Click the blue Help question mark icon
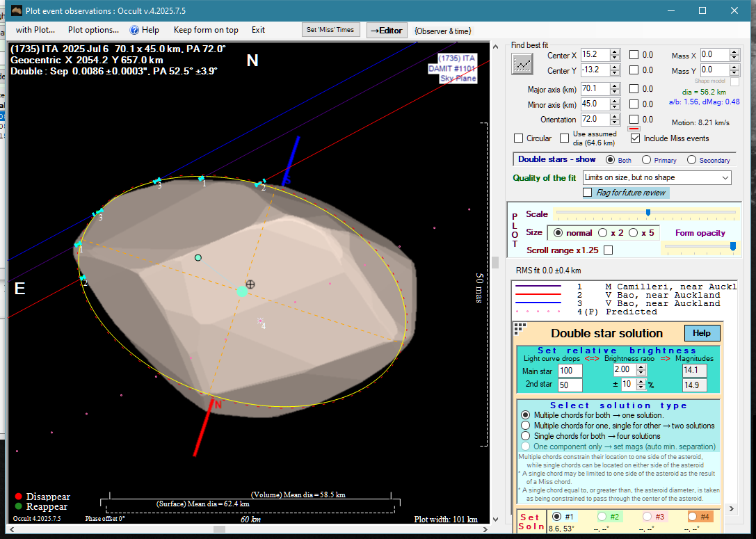 pyautogui.click(x=135, y=30)
